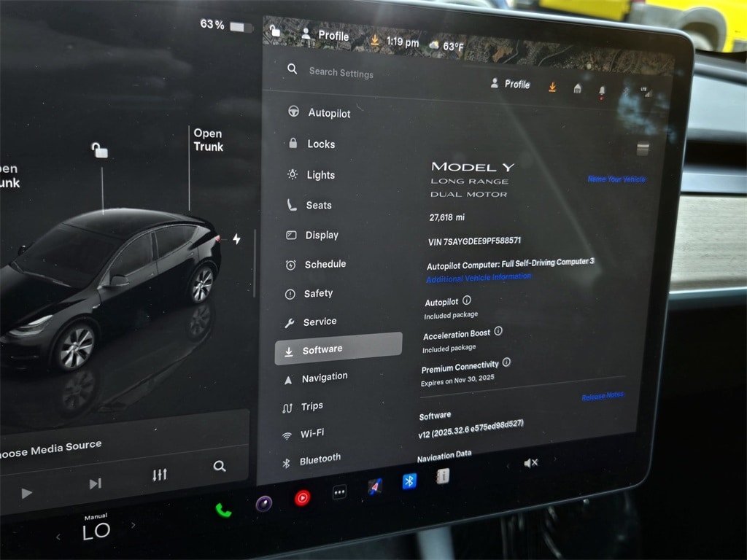Screen dimensions: 747x560
Task: Open the Bluetooth app in bottom bar
Action: pos(409,481)
